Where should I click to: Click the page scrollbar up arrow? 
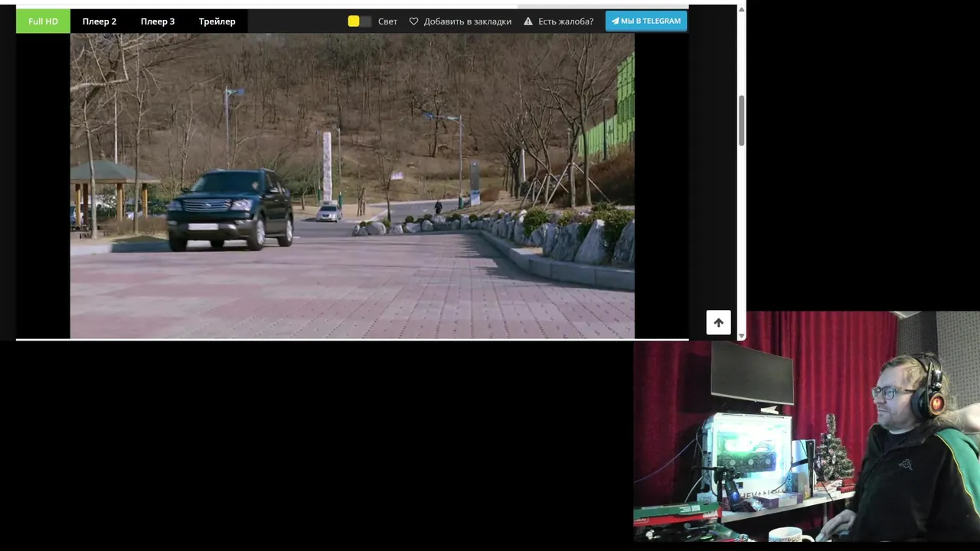[x=741, y=10]
